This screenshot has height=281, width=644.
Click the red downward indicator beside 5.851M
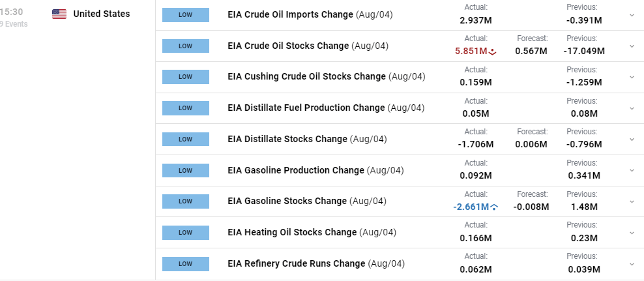pyautogui.click(x=493, y=52)
